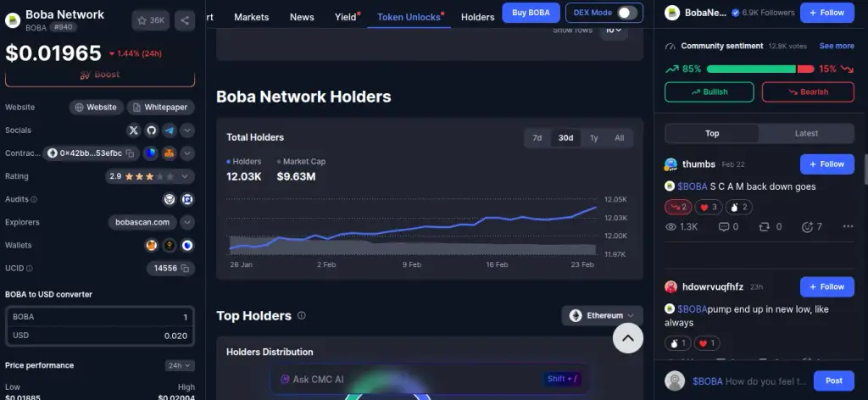Click heart reaction on hdowrvuqfhfz post
The width and height of the screenshot is (868, 400).
click(707, 343)
